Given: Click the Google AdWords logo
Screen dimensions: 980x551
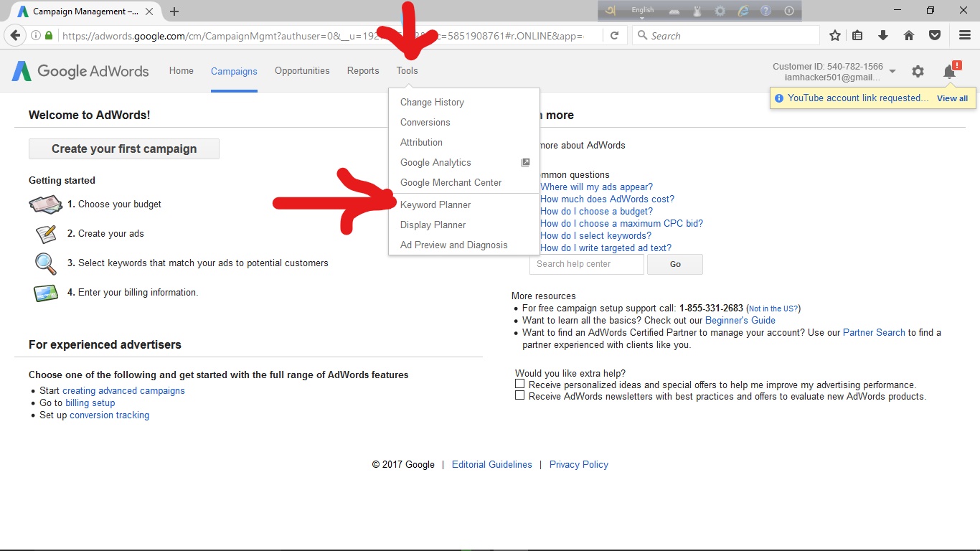Looking at the screenshot, I should click(80, 71).
